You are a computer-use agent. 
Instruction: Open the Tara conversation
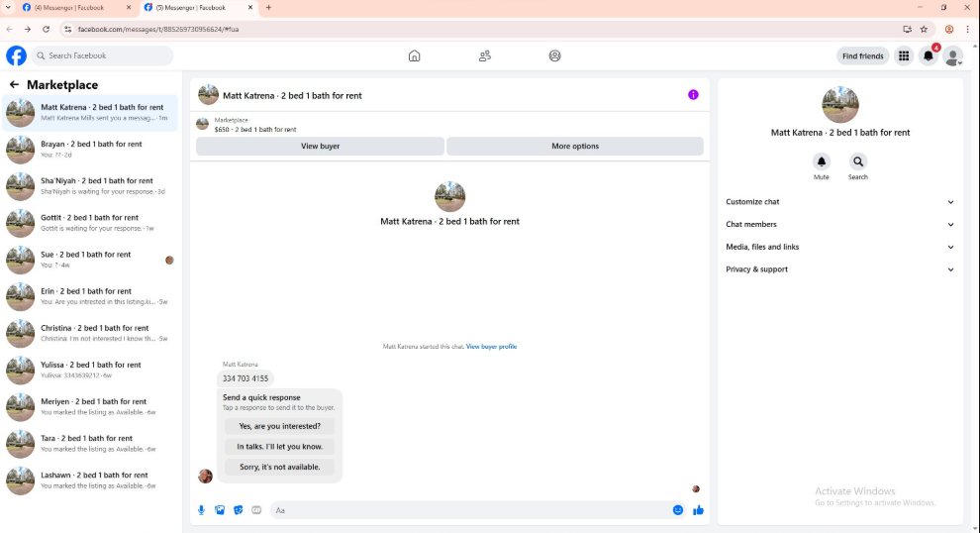tap(90, 444)
